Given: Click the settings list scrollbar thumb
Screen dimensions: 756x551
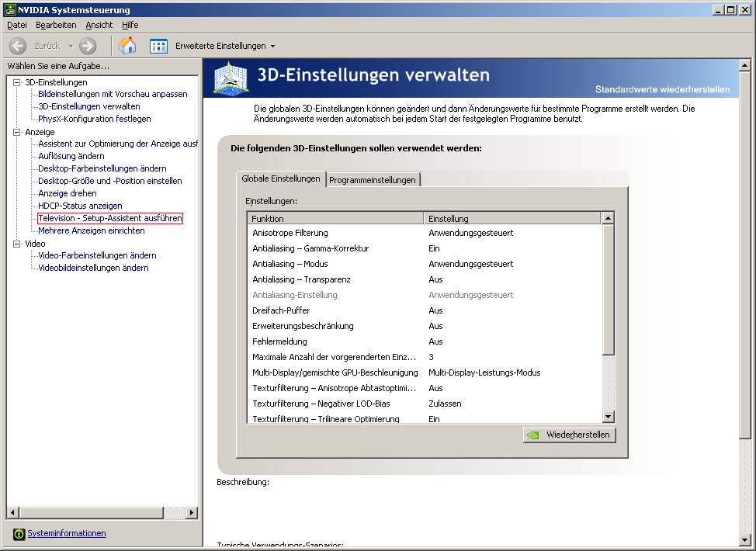Looking at the screenshot, I should coord(609,289).
